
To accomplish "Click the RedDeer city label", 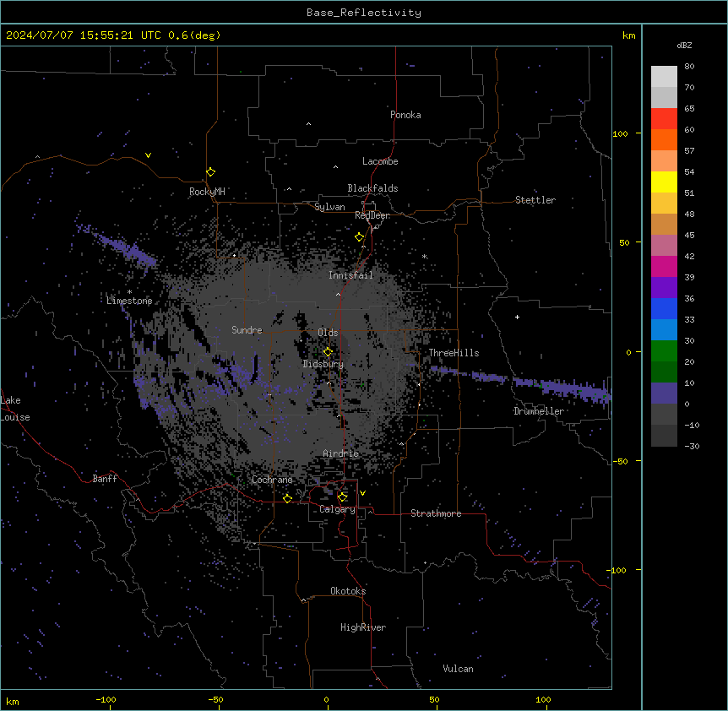I will tap(372, 215).
